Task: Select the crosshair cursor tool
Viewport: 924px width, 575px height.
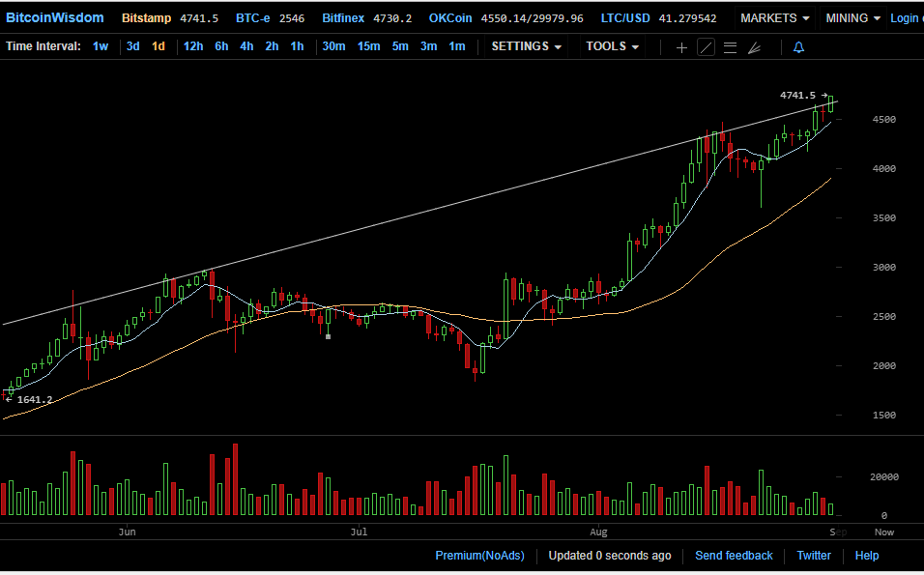Action: click(x=681, y=47)
